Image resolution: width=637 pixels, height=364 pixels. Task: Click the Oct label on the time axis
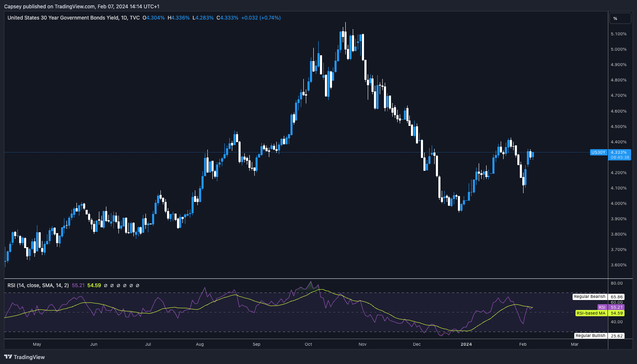308,344
